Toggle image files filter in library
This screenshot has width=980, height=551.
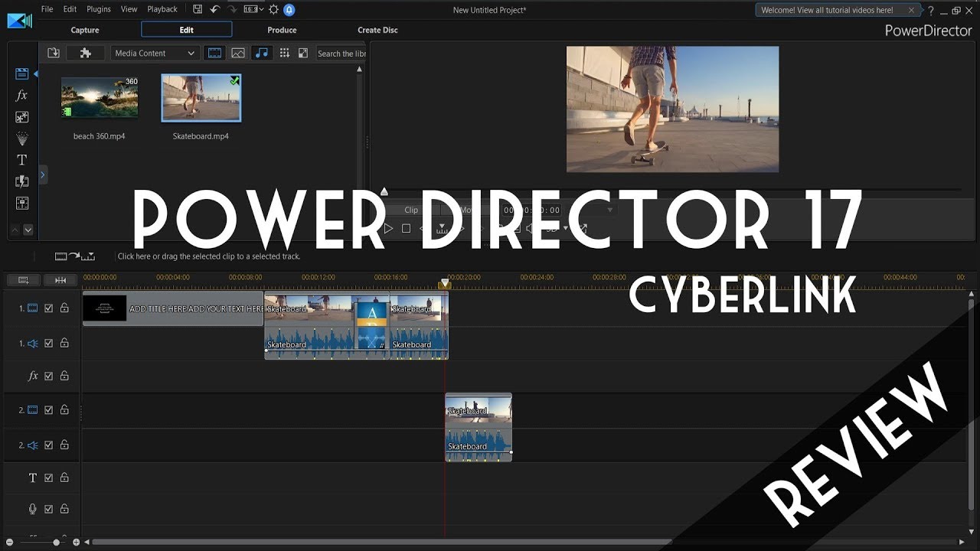(238, 53)
